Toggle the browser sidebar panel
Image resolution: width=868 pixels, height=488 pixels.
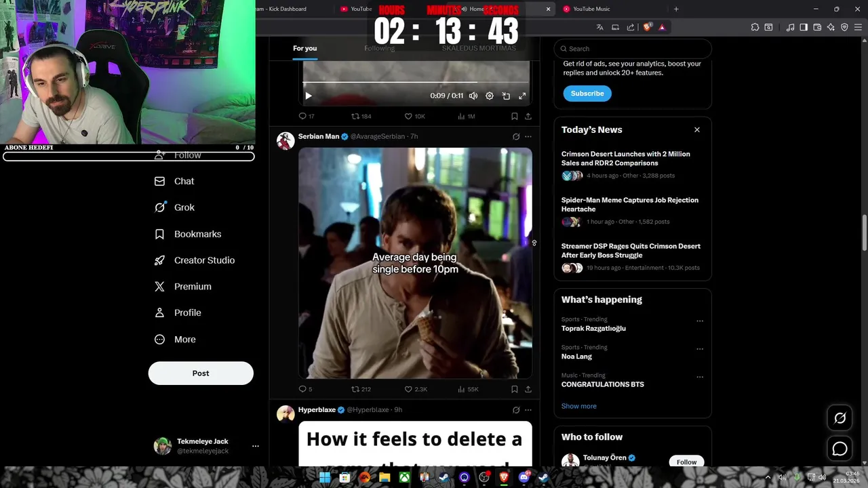pyautogui.click(x=804, y=27)
